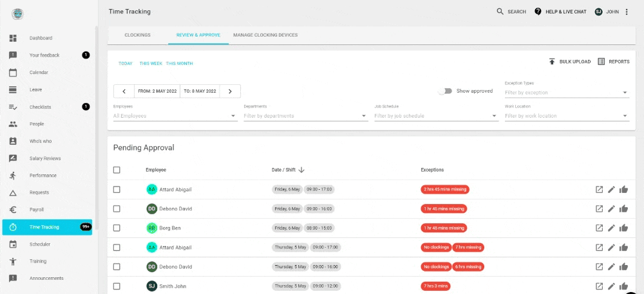
Task: Switch to Review & Approve tab
Action: (x=198, y=35)
